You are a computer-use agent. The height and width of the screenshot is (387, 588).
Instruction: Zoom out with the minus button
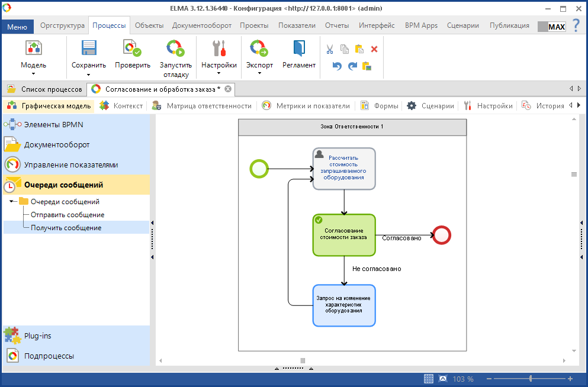489,379
